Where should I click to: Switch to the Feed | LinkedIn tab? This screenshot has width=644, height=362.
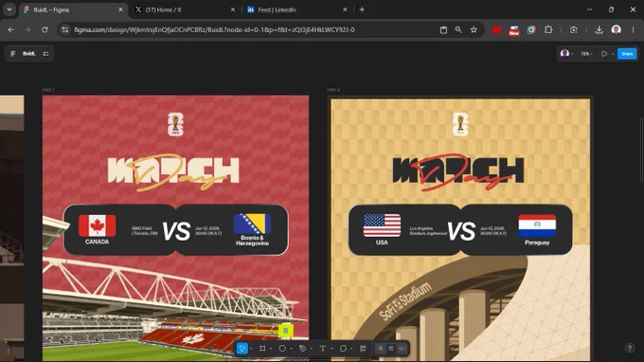297,9
